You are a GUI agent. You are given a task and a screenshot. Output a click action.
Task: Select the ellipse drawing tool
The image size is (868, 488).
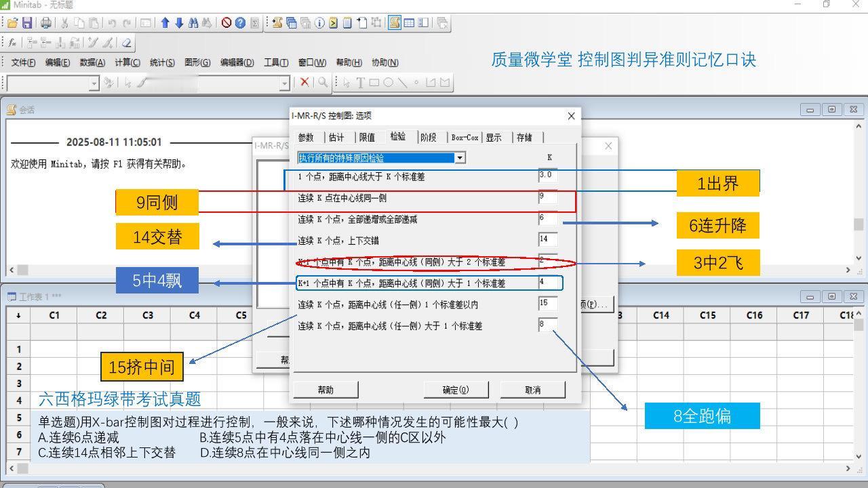point(389,83)
